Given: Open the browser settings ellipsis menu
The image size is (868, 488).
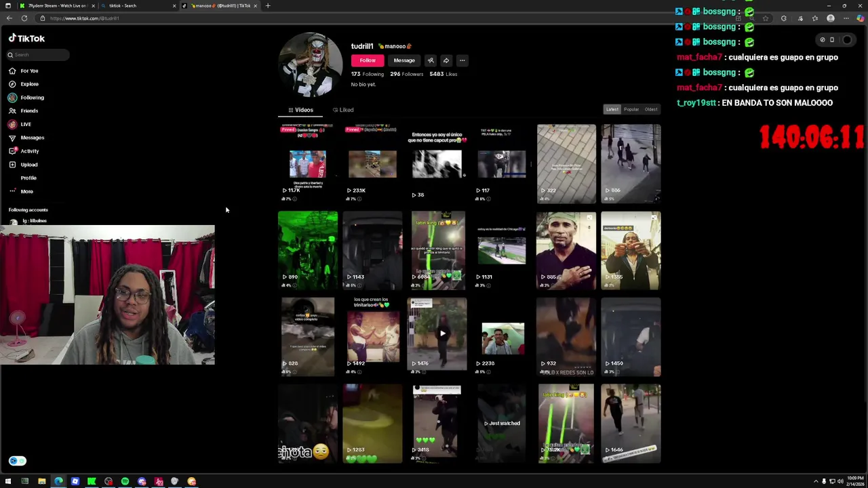Looking at the screenshot, I should [846, 18].
